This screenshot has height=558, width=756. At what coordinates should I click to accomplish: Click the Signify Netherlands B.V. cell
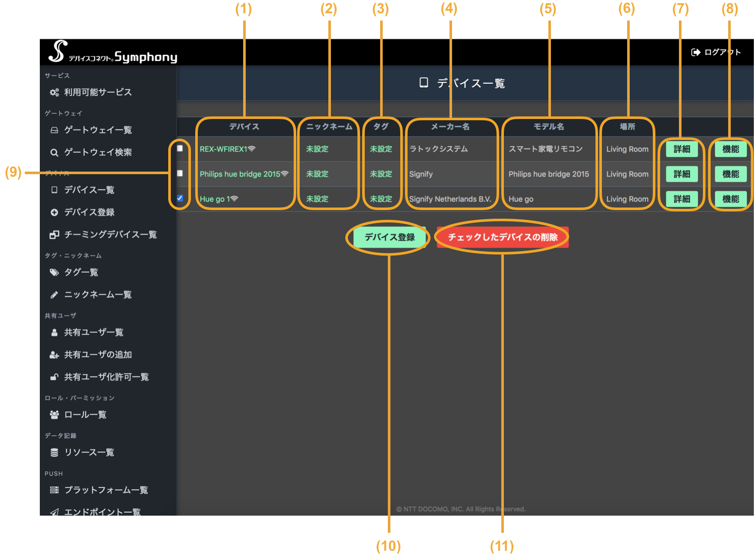[450, 199]
